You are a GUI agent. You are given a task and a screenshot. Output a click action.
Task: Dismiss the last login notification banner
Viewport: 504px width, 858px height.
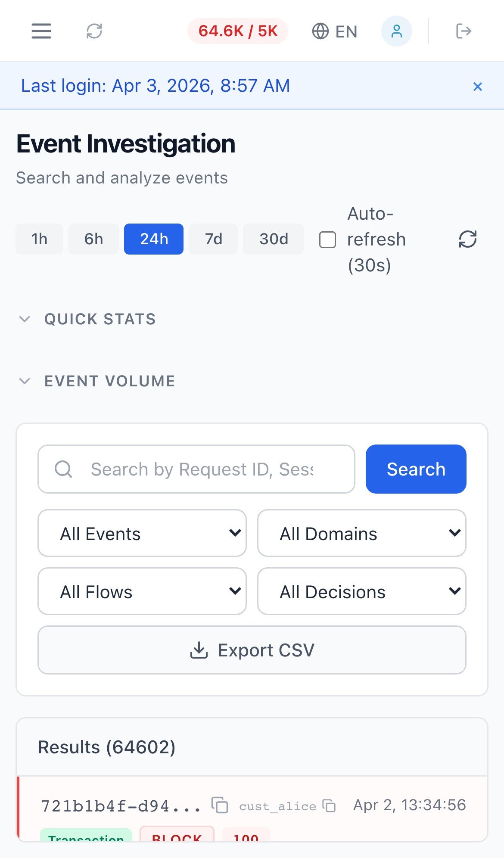477,86
